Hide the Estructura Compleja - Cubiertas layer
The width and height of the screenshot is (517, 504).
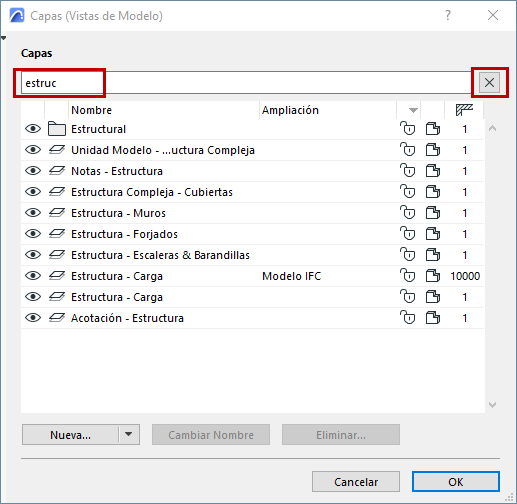[33, 192]
